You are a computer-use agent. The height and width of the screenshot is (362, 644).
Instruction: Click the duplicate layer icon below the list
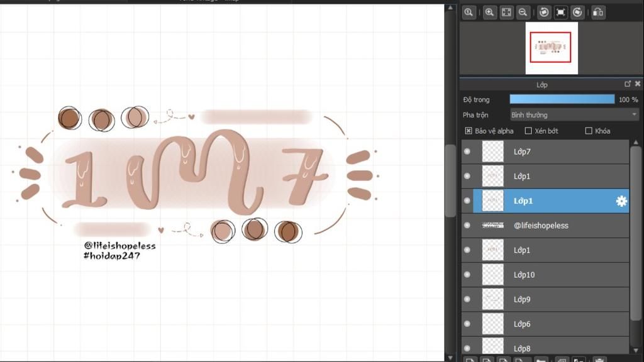pos(562,359)
